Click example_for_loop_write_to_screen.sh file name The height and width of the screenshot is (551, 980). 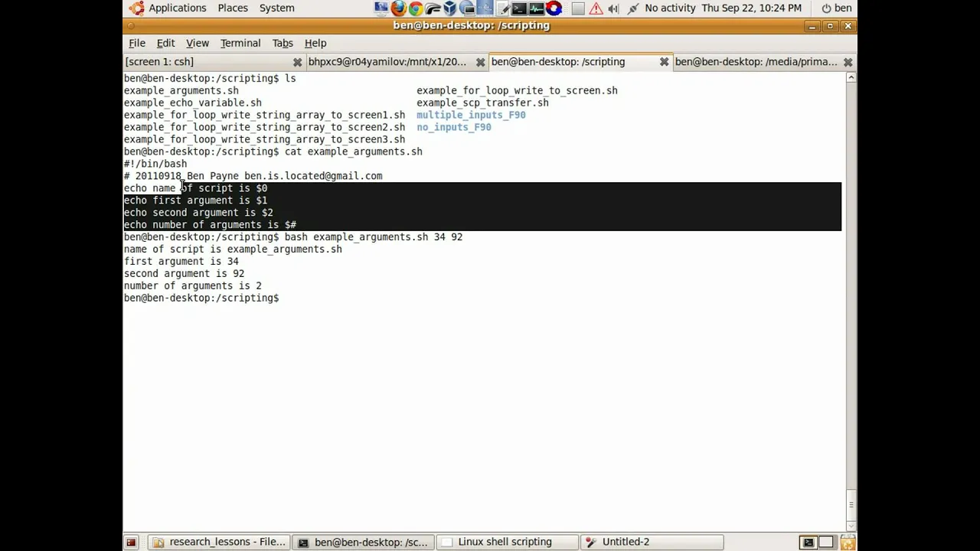click(x=517, y=90)
